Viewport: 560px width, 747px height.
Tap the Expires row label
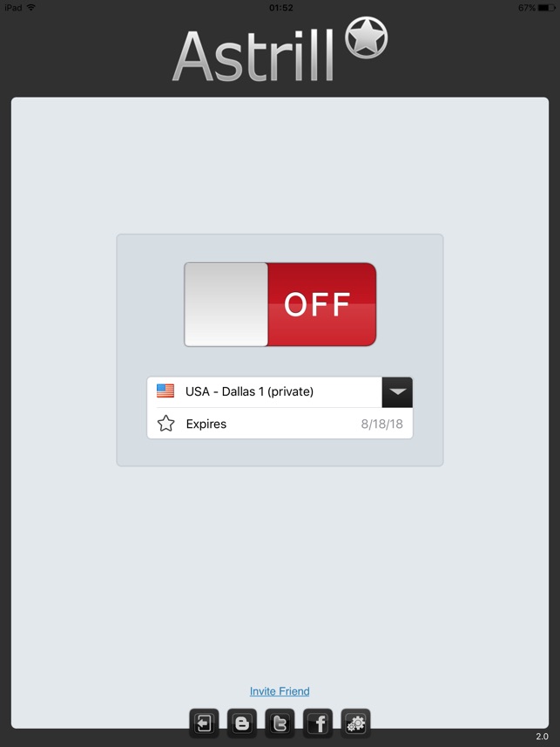(206, 424)
